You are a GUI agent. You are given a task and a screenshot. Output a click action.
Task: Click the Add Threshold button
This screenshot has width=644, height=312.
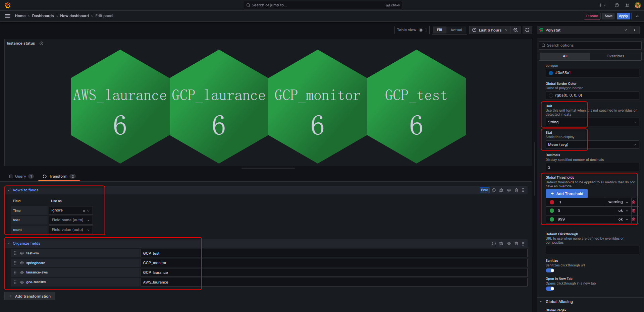pos(567,194)
